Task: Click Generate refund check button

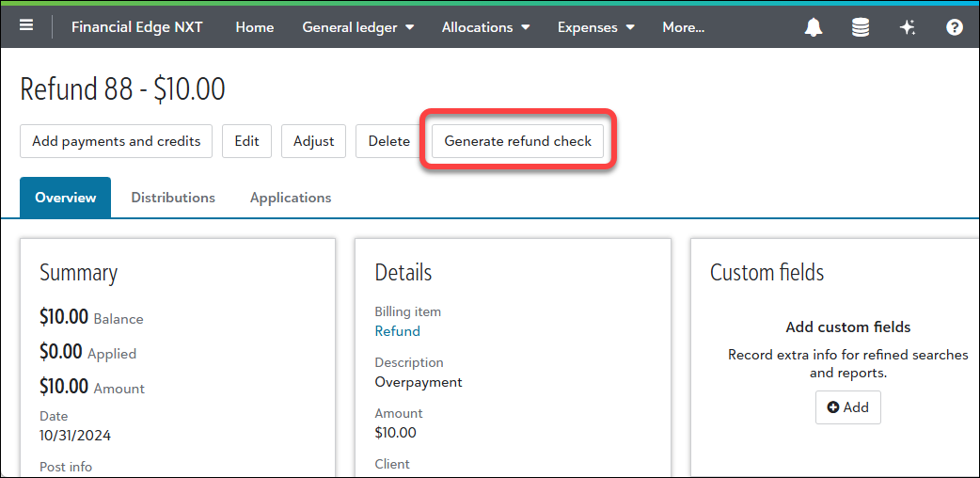Action: (x=517, y=141)
